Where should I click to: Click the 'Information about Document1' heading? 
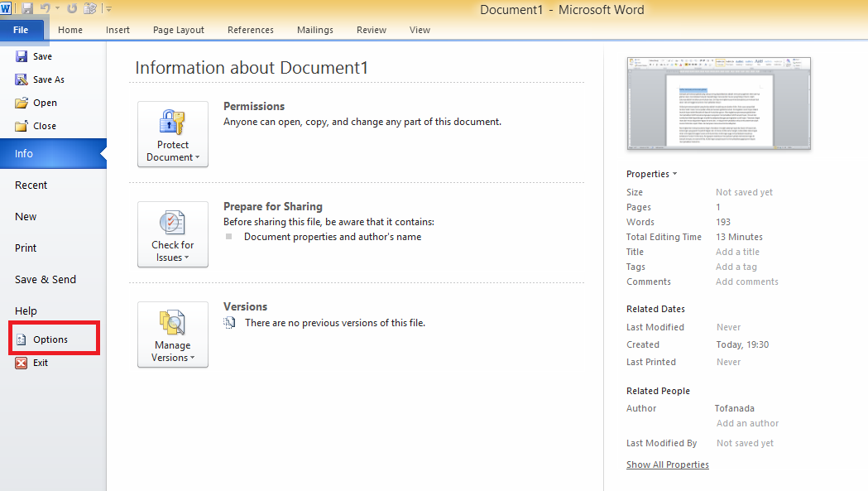pyautogui.click(x=252, y=68)
